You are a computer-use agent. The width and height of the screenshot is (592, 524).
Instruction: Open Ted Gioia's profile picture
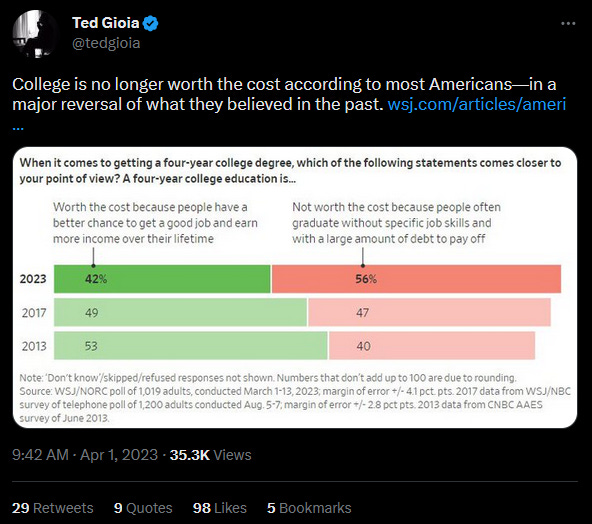coord(35,34)
